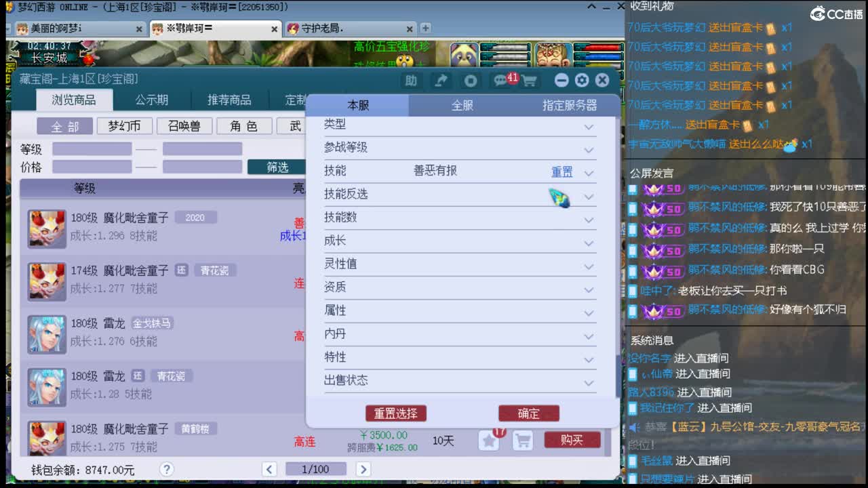
Task: Click the share arrow icon on the toolbar
Action: (440, 80)
